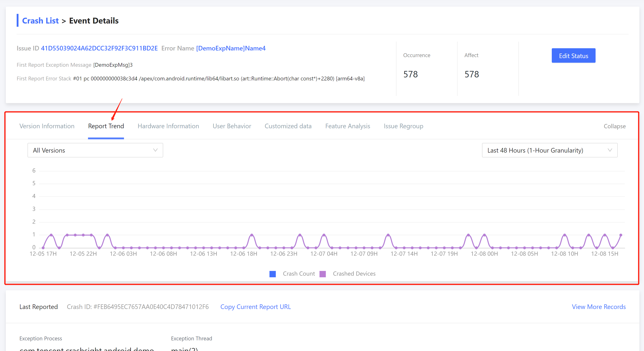Click the Exception Process label
The width and height of the screenshot is (644, 351).
coord(41,339)
